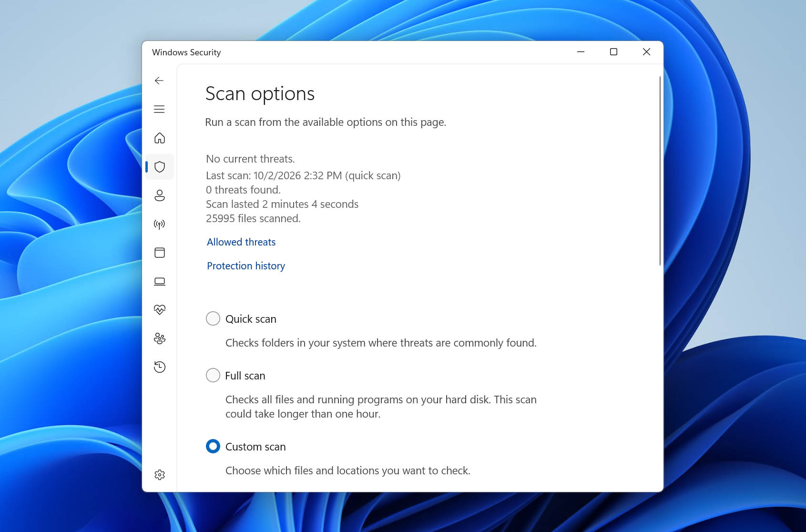Open Firewall & network protection icon
806x532 pixels.
pos(160,224)
